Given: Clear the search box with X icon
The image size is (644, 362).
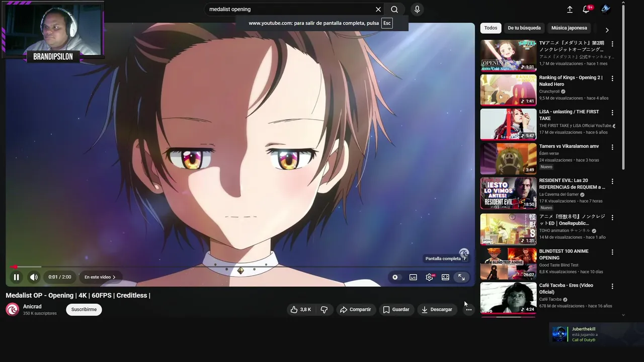Looking at the screenshot, I should [x=378, y=9].
